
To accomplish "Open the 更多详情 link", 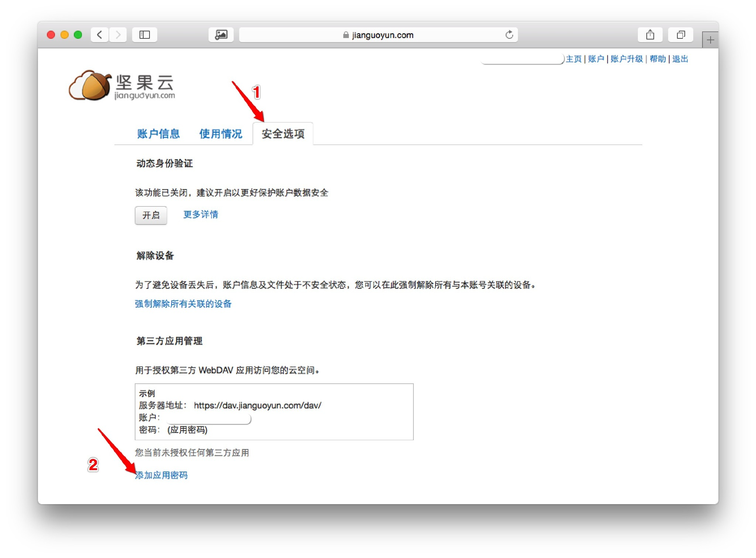I will pyautogui.click(x=201, y=215).
